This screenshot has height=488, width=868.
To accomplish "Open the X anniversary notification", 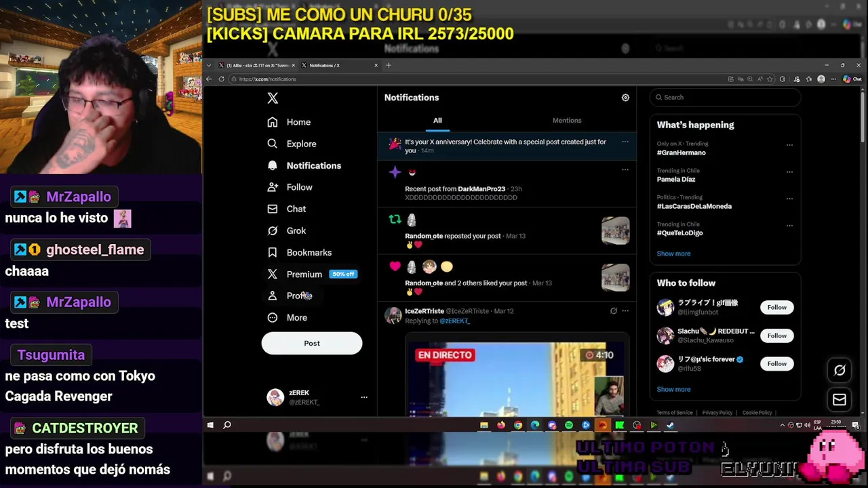I will click(x=507, y=146).
